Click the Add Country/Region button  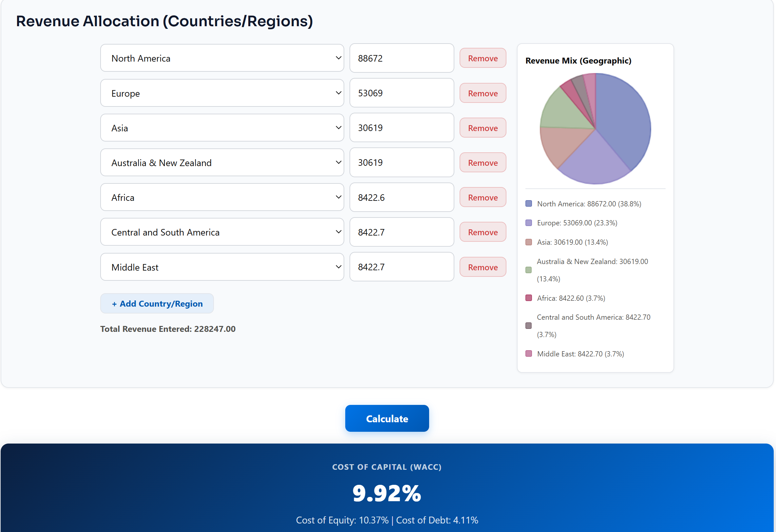coord(157,304)
